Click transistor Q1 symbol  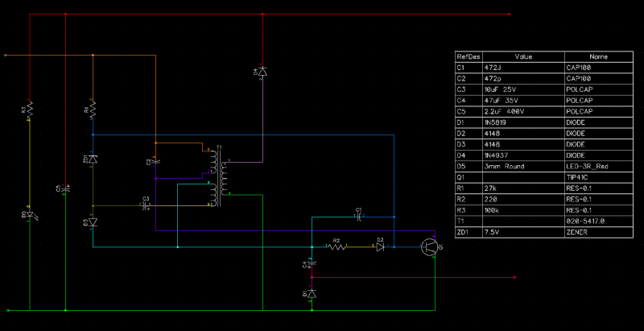[x=429, y=246]
